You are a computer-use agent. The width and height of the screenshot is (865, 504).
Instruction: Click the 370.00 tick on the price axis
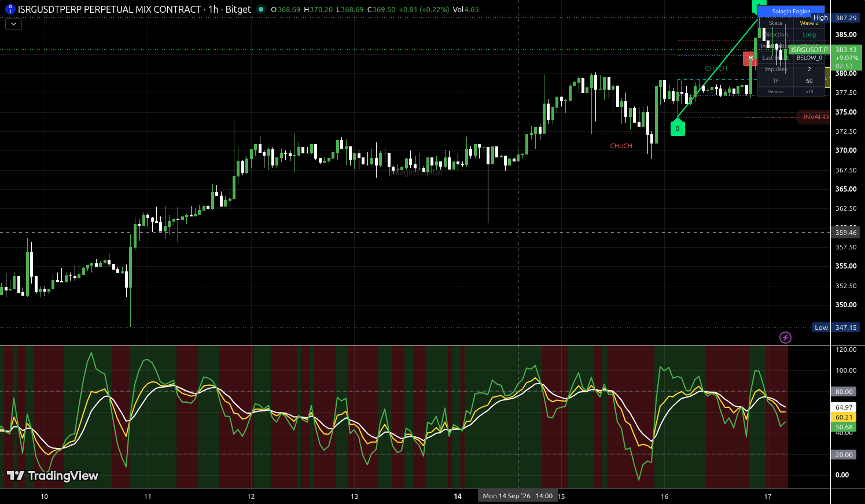pyautogui.click(x=846, y=150)
